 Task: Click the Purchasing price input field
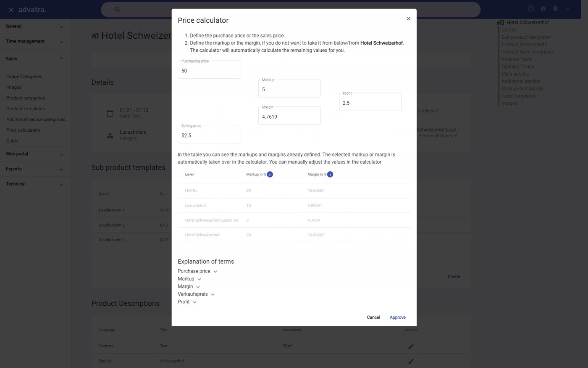tap(209, 69)
